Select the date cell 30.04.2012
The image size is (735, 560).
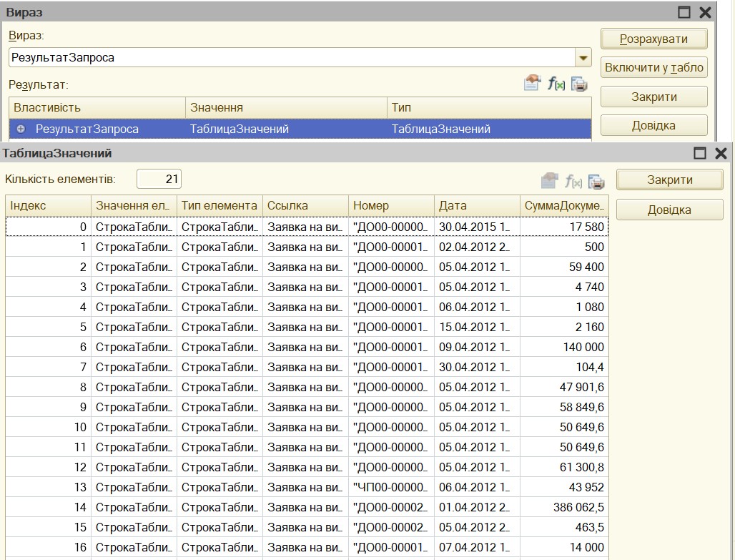pos(477,367)
